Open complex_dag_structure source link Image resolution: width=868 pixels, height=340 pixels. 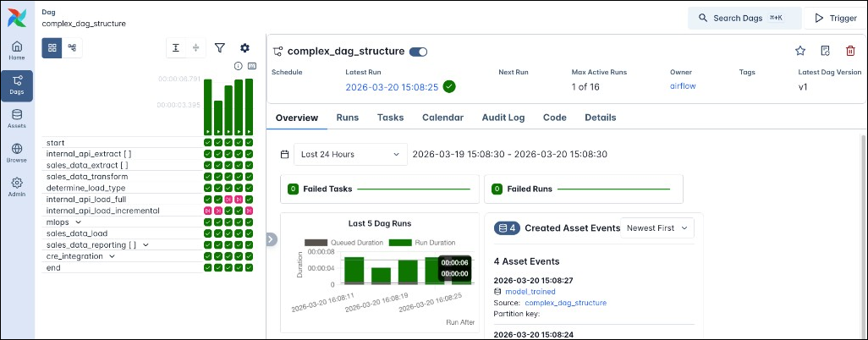point(565,303)
